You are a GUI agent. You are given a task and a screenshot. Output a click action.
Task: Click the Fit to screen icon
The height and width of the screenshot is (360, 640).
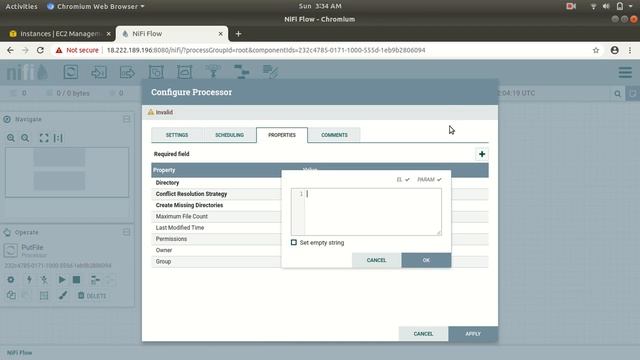pos(44,138)
